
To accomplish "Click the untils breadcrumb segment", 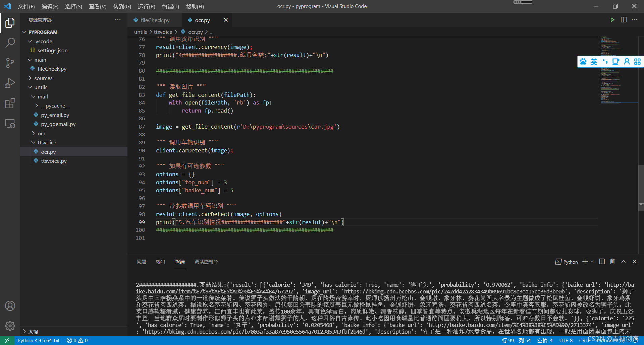I will point(141,32).
